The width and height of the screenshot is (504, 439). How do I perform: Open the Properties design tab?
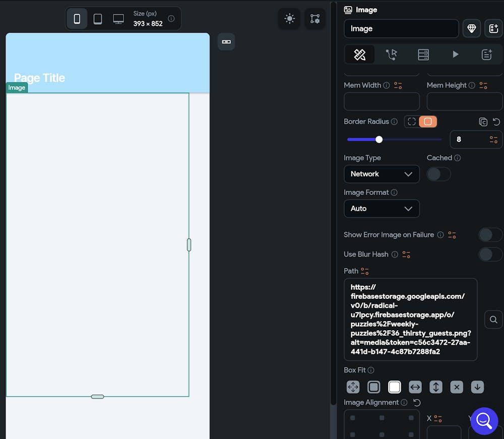click(359, 54)
